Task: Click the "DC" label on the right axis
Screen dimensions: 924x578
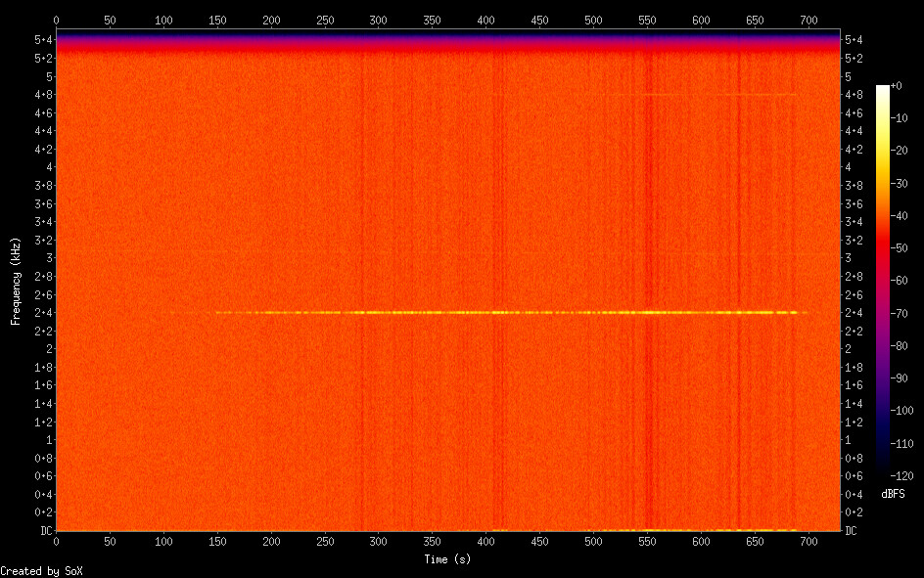Action: [x=852, y=531]
